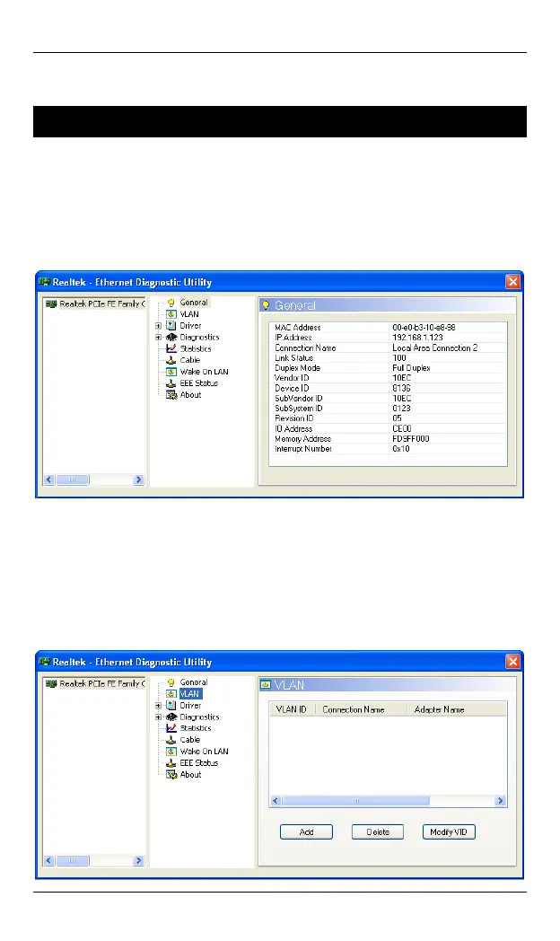Select the Driver icon in the General info window
Viewport: 560px width, 941px height.
(171, 325)
